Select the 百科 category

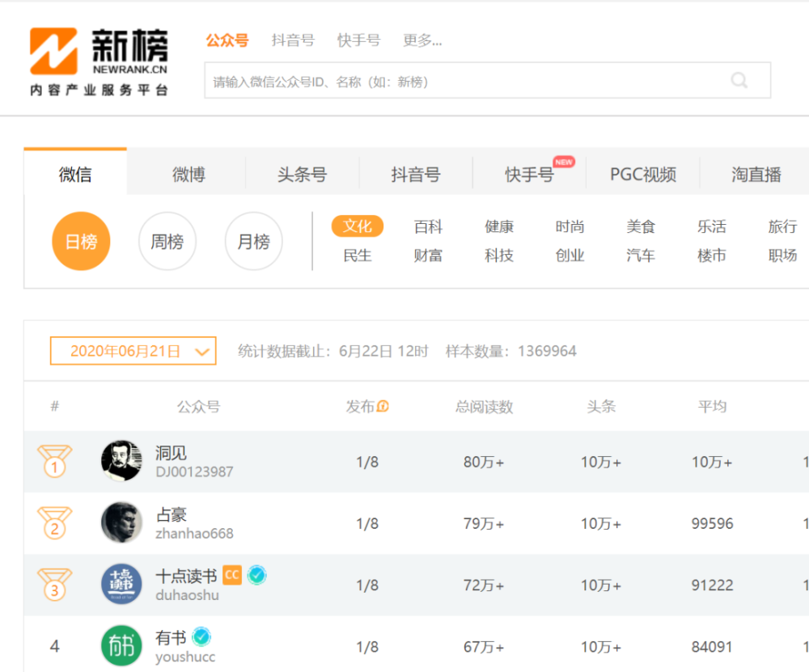(428, 226)
